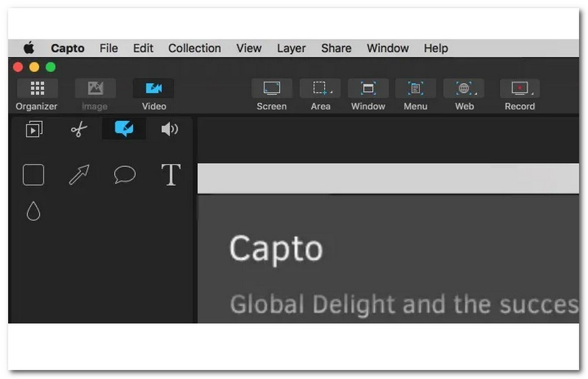
Task: Open the Organizer grid view
Action: click(x=37, y=89)
